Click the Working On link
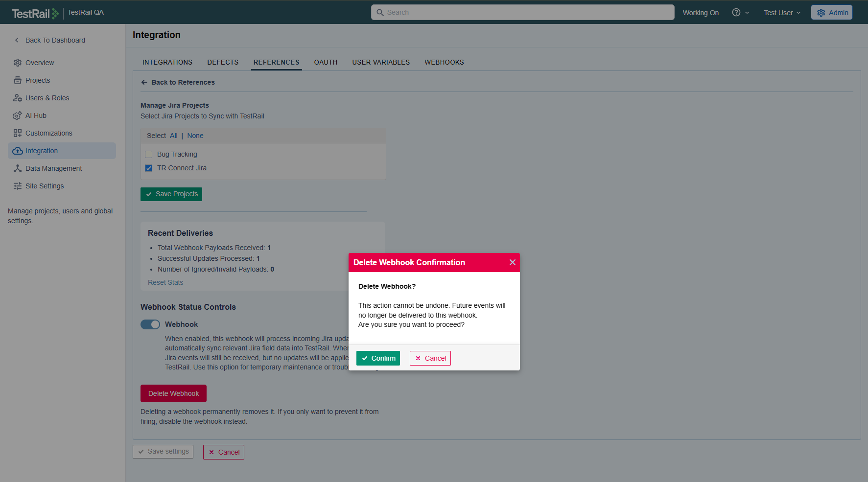The width and height of the screenshot is (868, 482). (701, 13)
